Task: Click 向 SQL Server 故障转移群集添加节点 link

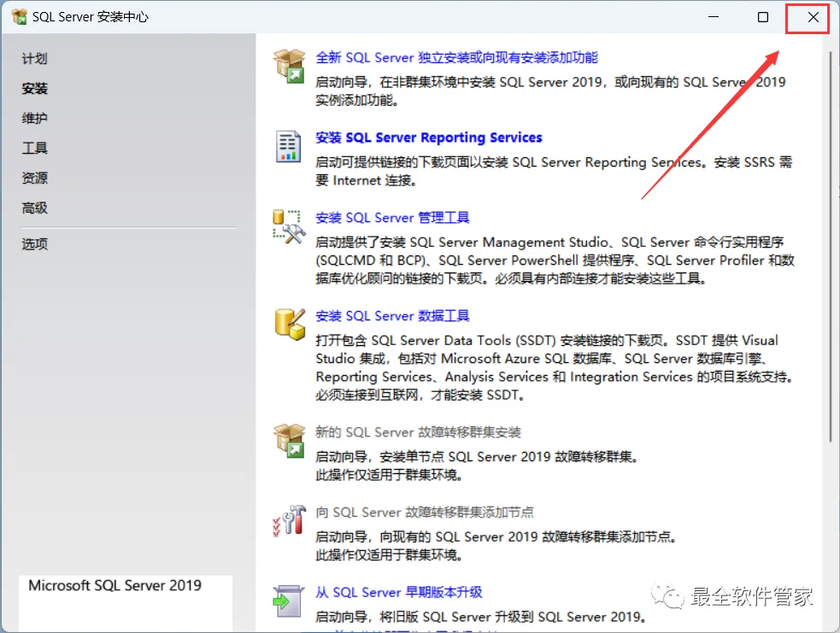Action: click(x=425, y=513)
